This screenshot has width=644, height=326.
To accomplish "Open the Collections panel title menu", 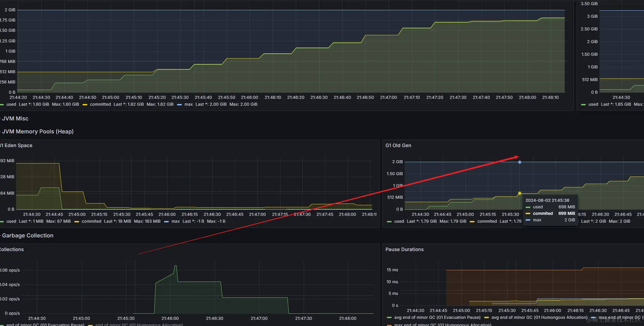I will [12, 249].
